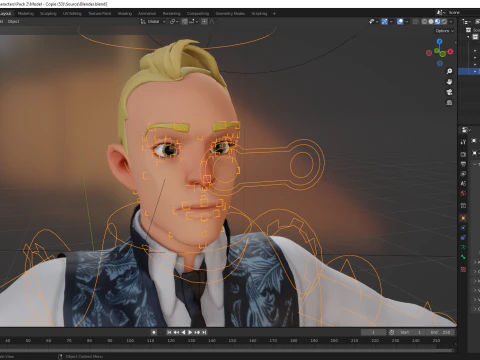Open the Global transform orientation dropdown
The image size is (480, 360).
pyautogui.click(x=153, y=21)
